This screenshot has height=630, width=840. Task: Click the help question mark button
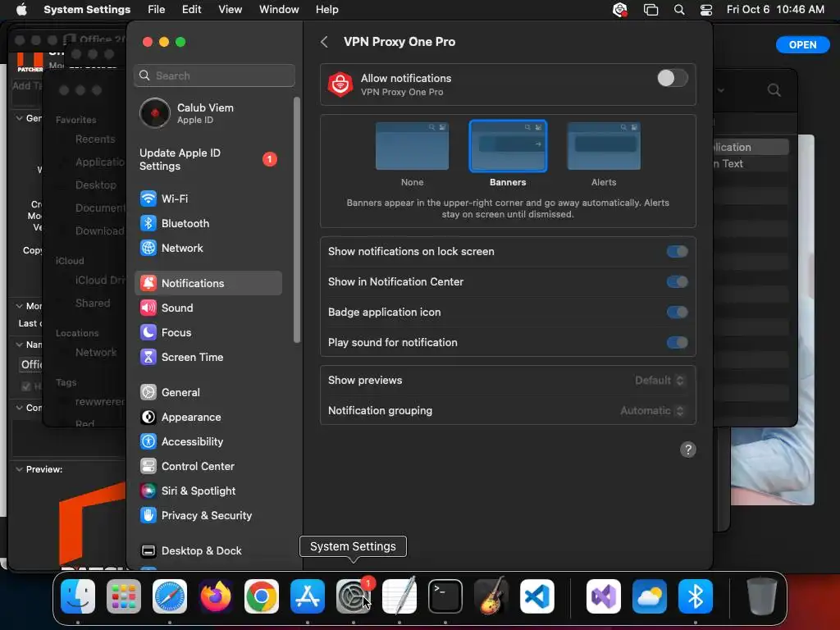(688, 450)
